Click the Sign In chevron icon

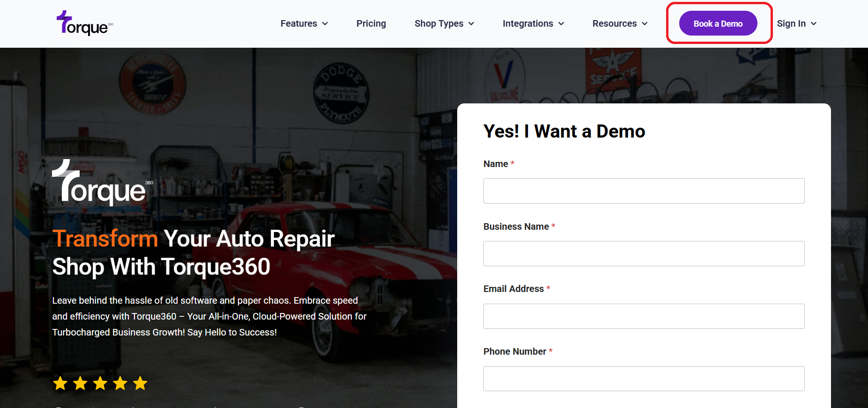click(814, 24)
